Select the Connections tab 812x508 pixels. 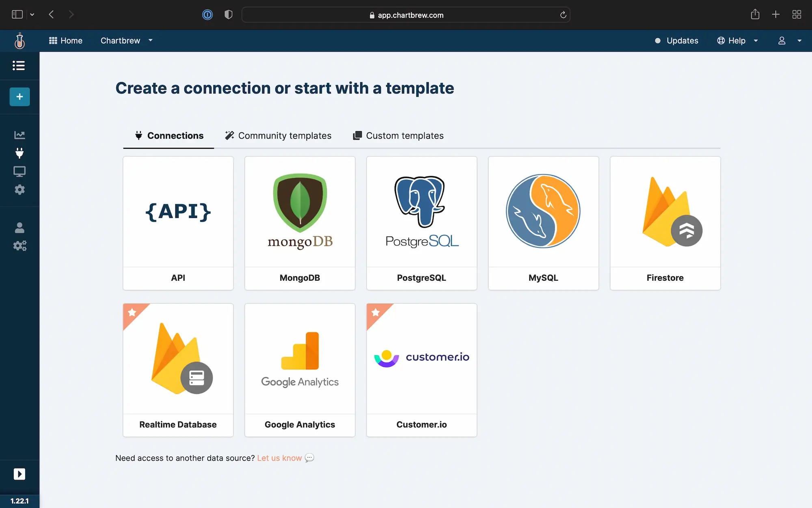pyautogui.click(x=169, y=136)
